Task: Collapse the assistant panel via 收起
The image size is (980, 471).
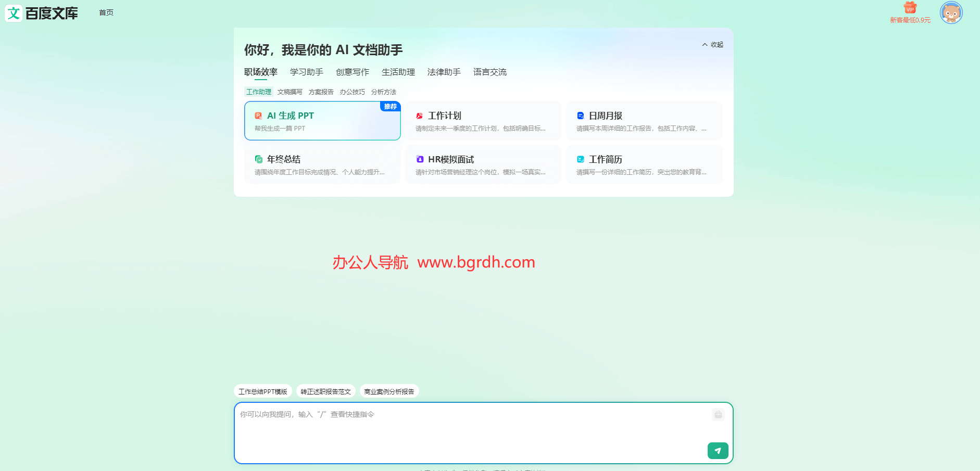Action: [711, 45]
